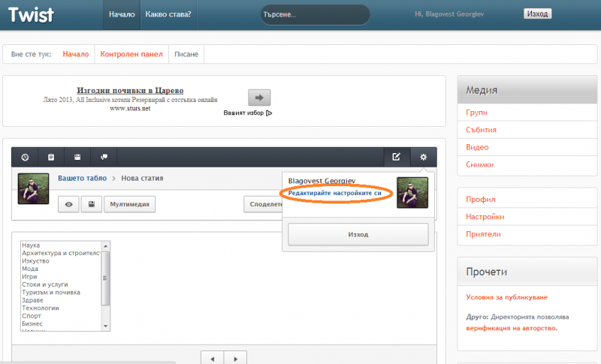Open "Снимки" in the Медия sidebar
Viewport: 601px width, 364px height.
click(479, 164)
